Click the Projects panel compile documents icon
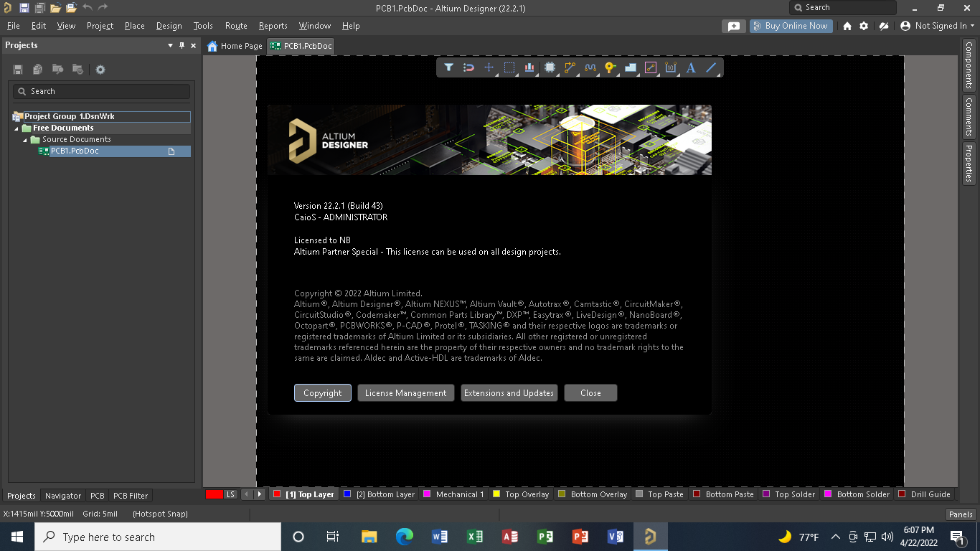Viewport: 980px width, 551px height. tap(37, 70)
